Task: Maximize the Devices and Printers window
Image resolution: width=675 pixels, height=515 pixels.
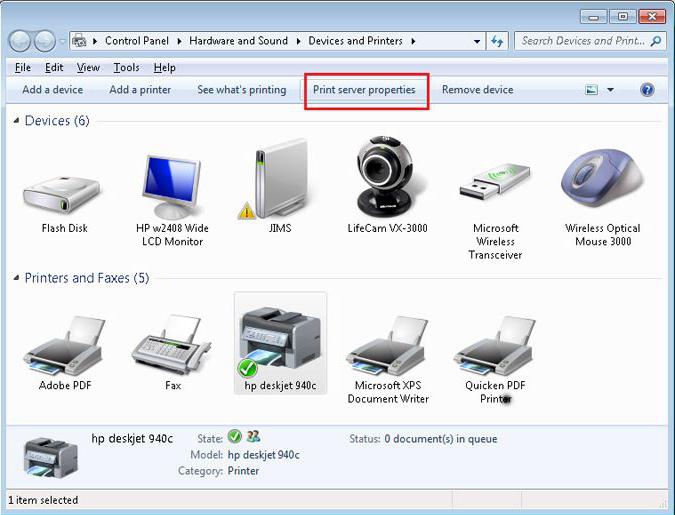Action: [622, 17]
